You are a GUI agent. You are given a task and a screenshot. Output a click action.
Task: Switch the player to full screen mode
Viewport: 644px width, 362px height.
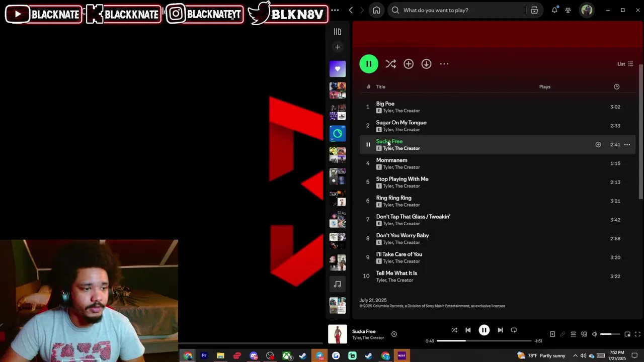[x=637, y=334]
